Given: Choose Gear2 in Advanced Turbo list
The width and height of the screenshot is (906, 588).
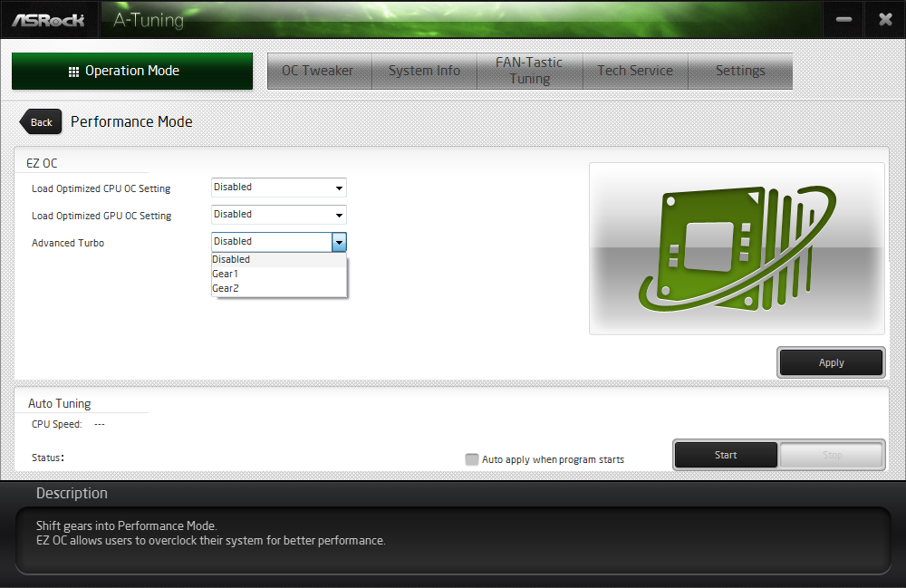Looking at the screenshot, I should (x=278, y=288).
